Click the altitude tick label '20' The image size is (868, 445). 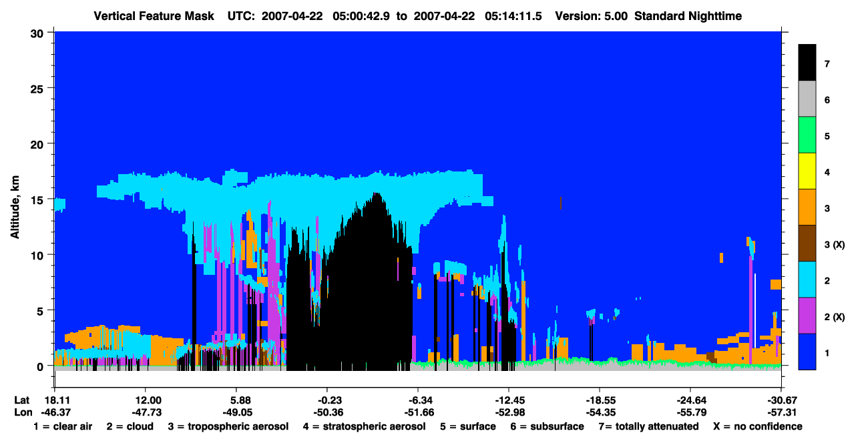(39, 143)
